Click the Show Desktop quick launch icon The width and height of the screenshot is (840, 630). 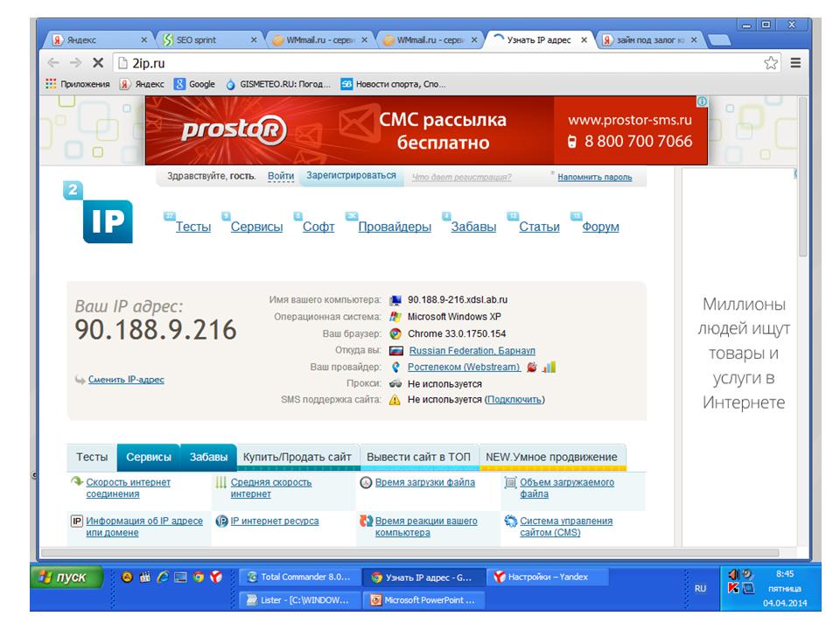coord(180,577)
